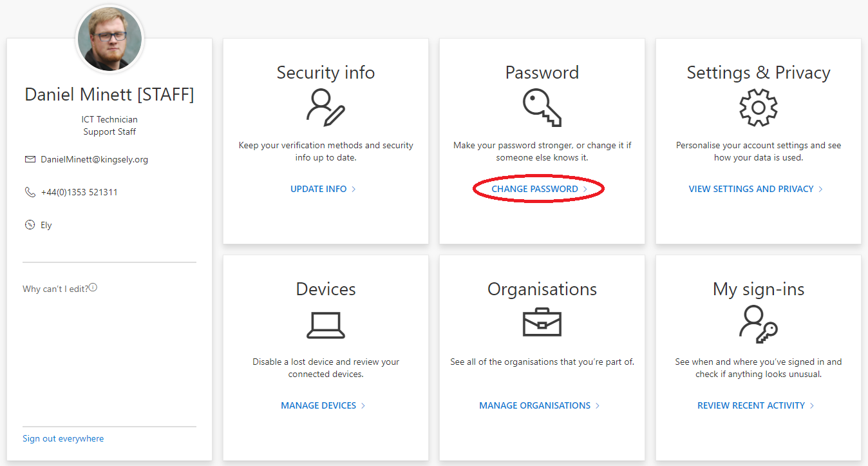
Task: Click the chevron beside MANAGE DEVICES
Action: 364,405
